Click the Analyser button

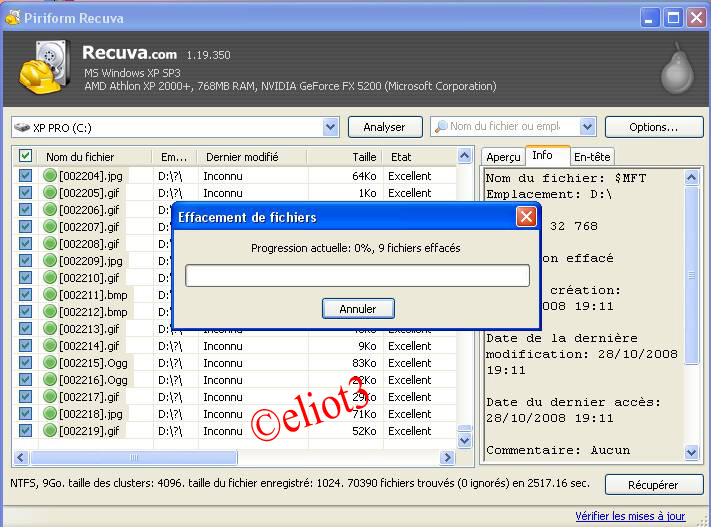click(x=385, y=127)
